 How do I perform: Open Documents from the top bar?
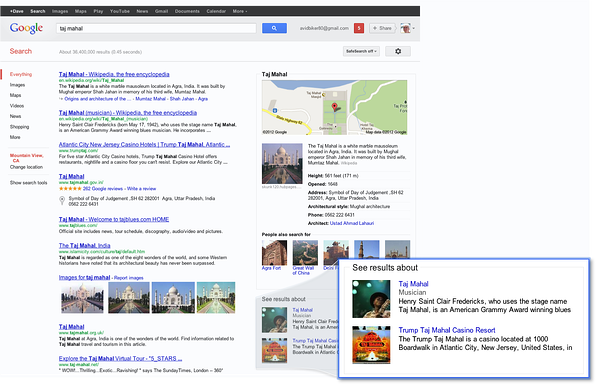(x=187, y=11)
